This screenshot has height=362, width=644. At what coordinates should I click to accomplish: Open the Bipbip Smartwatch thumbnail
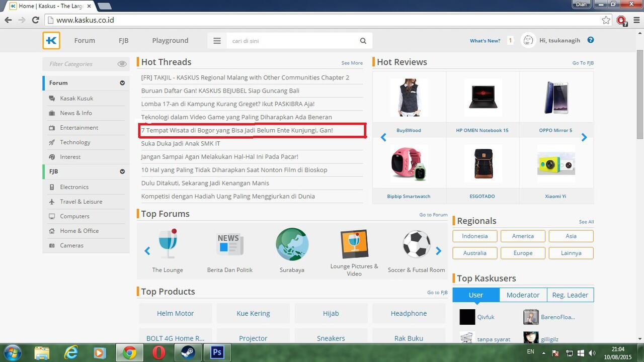[409, 163]
